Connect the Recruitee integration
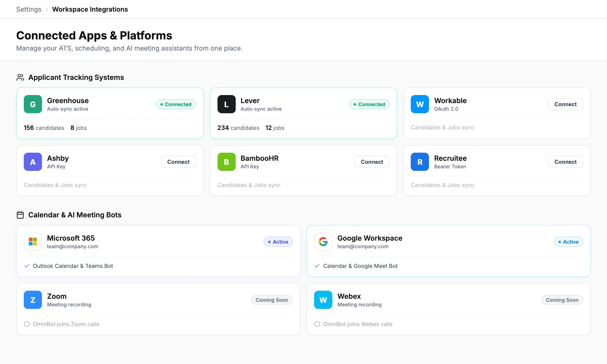The width and height of the screenshot is (607, 364). point(566,162)
